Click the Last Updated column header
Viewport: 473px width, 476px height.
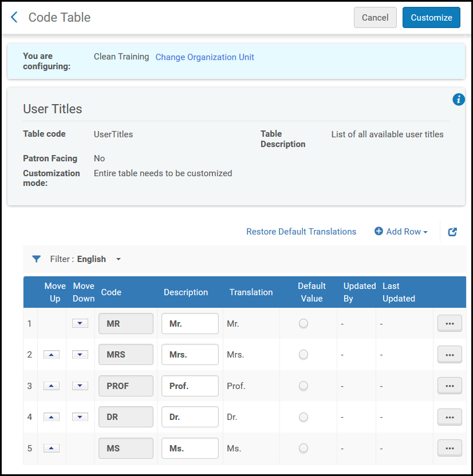pyautogui.click(x=399, y=292)
